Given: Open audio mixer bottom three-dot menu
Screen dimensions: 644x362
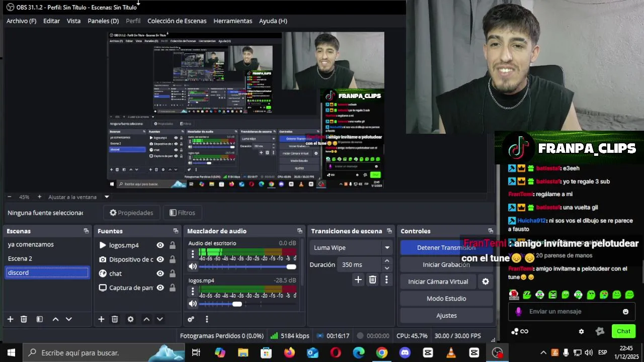Looking at the screenshot, I should (206, 319).
